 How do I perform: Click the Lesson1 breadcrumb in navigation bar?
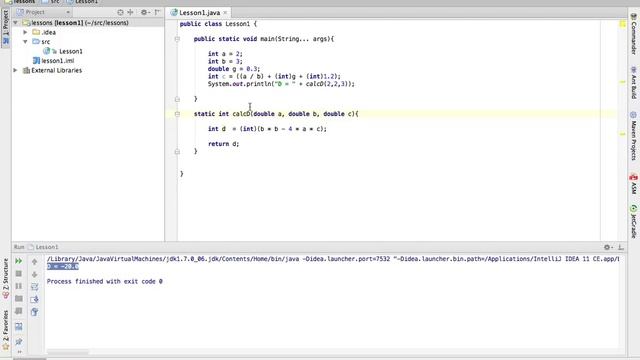coord(83,2)
